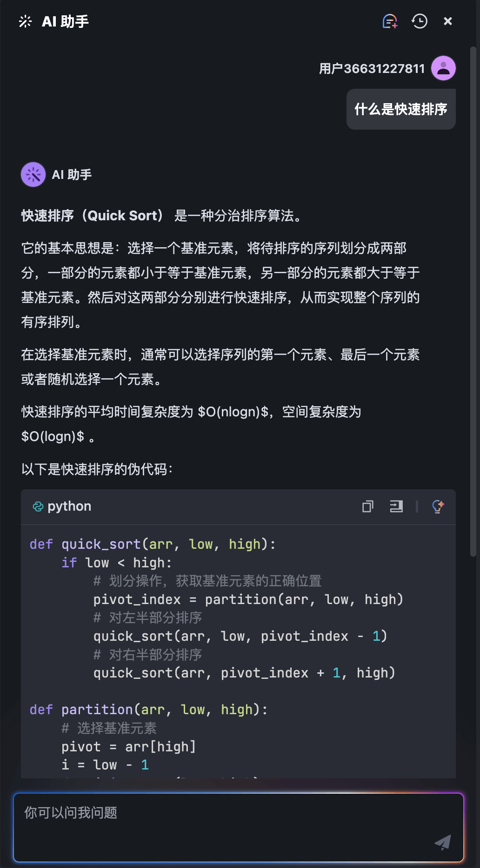Close the AI 助手 panel

448,21
